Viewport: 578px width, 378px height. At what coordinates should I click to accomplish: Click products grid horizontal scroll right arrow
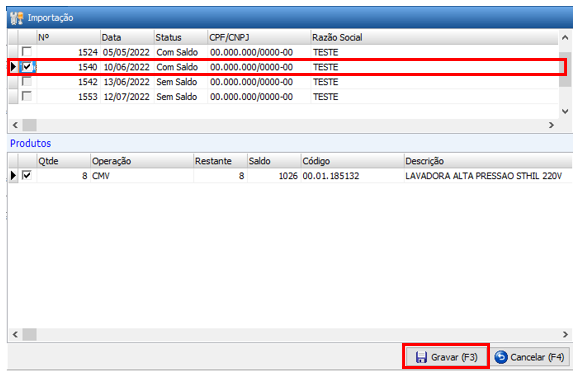[x=565, y=334]
